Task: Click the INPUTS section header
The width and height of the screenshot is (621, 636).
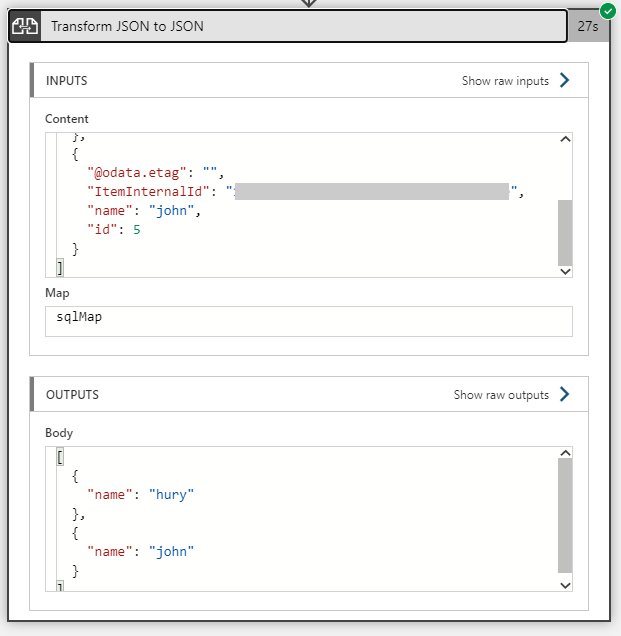Action: point(68,81)
